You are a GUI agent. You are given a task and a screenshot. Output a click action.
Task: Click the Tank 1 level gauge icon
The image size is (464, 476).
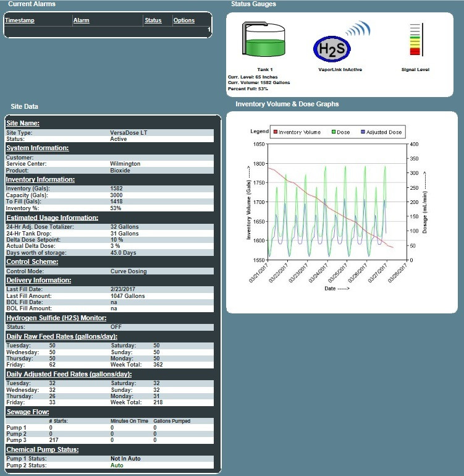(265, 41)
